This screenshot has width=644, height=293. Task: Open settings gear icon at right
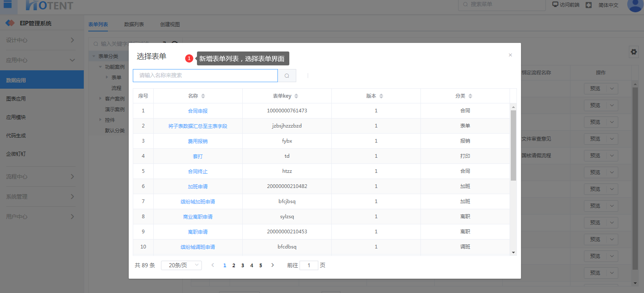coord(633,52)
